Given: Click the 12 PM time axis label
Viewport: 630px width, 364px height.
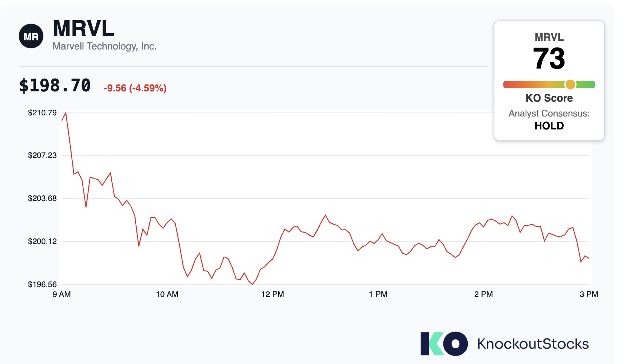Looking at the screenshot, I should pos(273,294).
